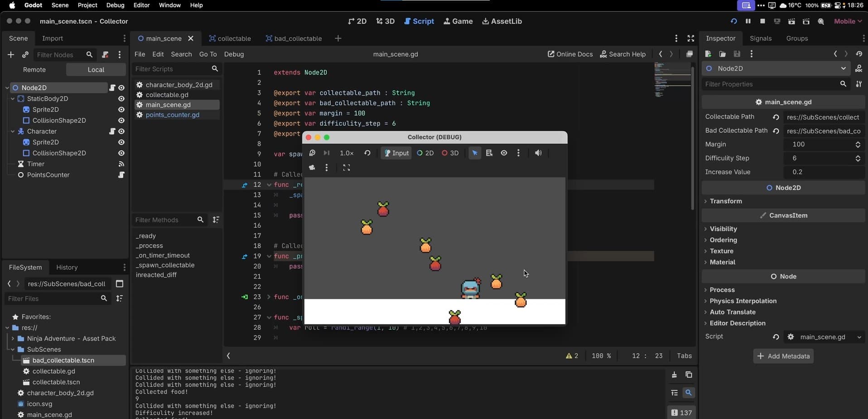Expand Ninja Adventure - Asset Pack folder

tap(13, 339)
